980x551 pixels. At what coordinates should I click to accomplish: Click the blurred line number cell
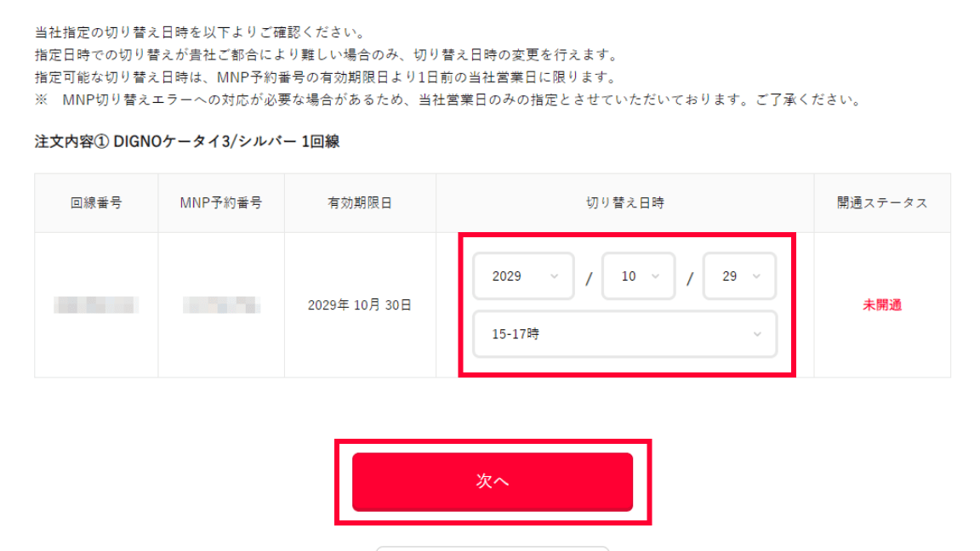click(96, 304)
